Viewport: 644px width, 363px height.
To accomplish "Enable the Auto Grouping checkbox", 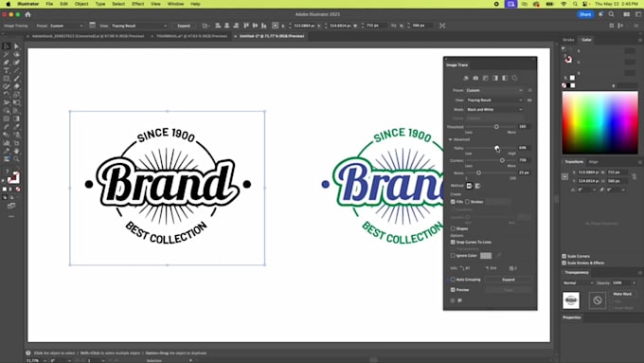I will 453,280.
